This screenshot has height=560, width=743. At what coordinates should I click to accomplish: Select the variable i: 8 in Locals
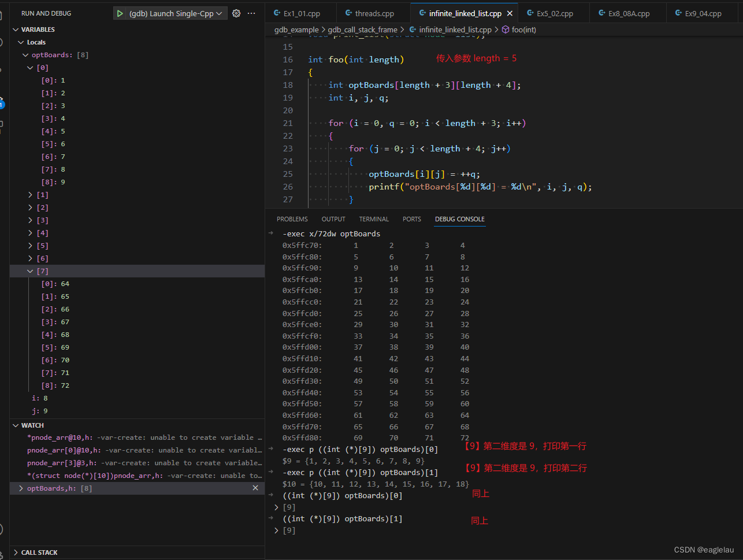tap(39, 398)
